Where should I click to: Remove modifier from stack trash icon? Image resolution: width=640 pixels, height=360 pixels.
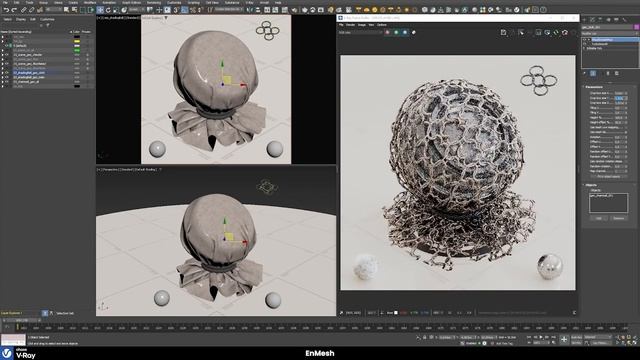(608, 73)
